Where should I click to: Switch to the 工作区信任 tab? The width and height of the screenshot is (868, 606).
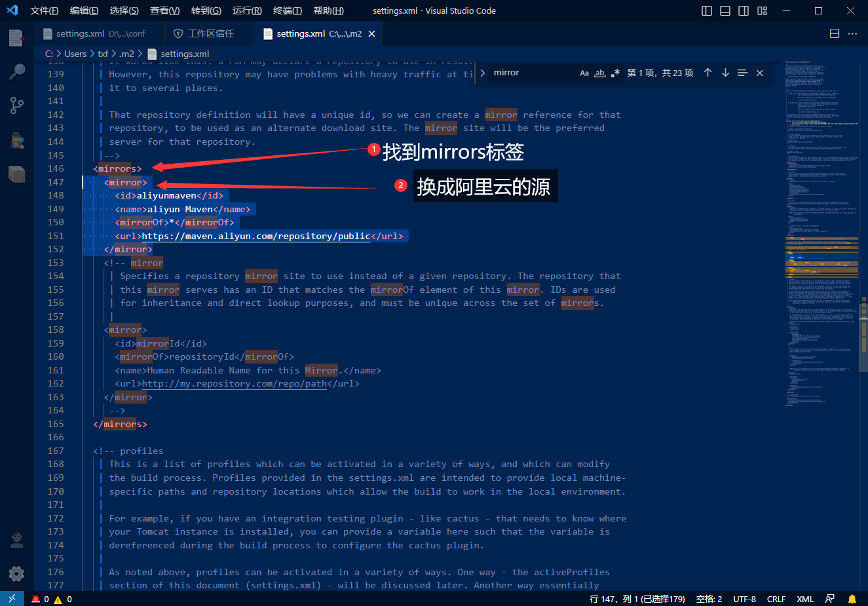[209, 33]
